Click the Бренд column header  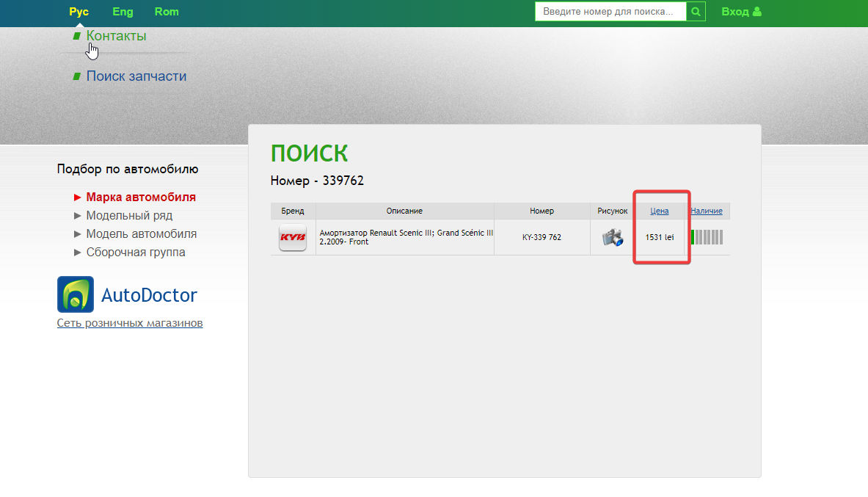pyautogui.click(x=292, y=211)
